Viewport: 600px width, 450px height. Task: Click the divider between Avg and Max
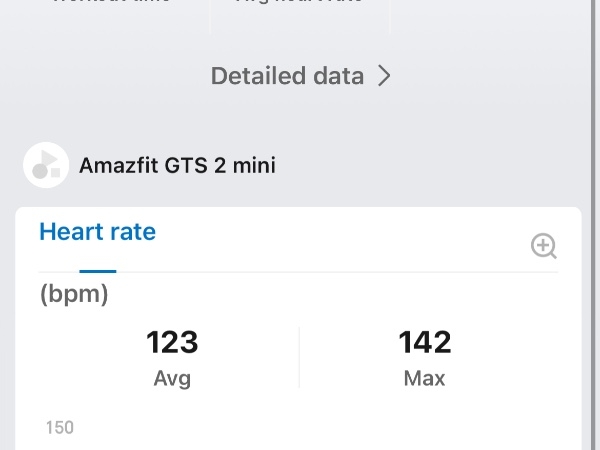tap(299, 358)
